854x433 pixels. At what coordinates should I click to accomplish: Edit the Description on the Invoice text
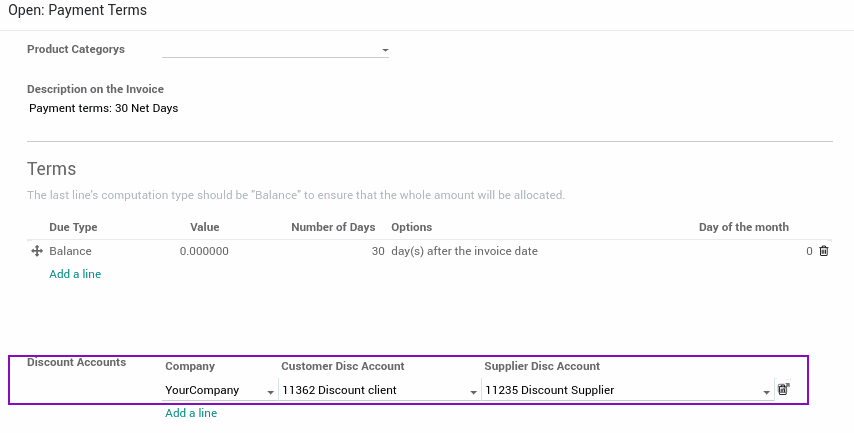click(103, 108)
